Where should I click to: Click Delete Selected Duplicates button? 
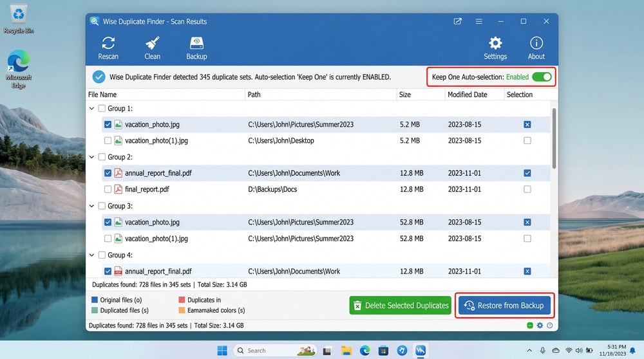pos(400,305)
